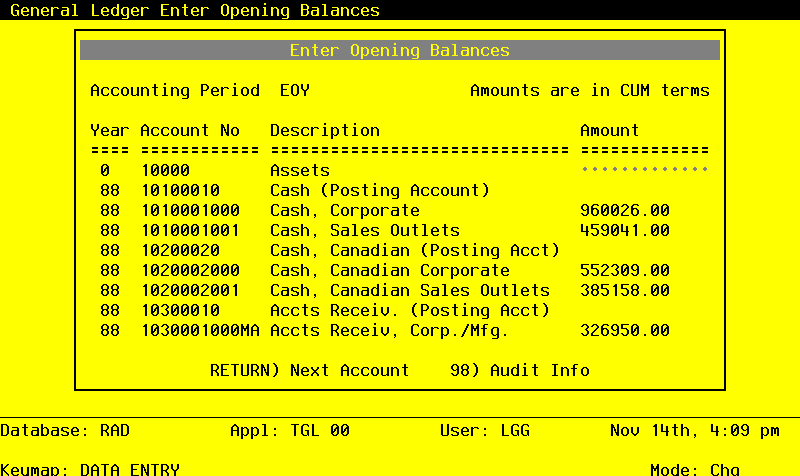Click the Amount column header
The height and width of the screenshot is (476, 800).
[609, 131]
